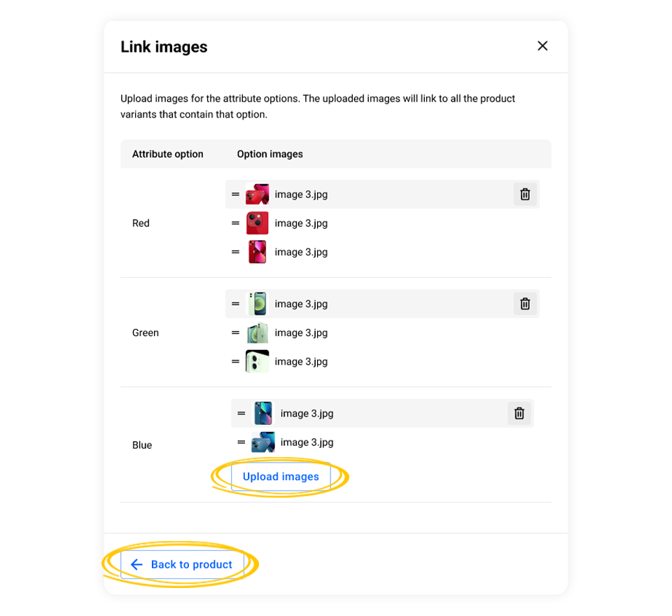Click the drag handle on Green's second image row
The width and height of the screenshot is (672, 616).
click(x=236, y=332)
